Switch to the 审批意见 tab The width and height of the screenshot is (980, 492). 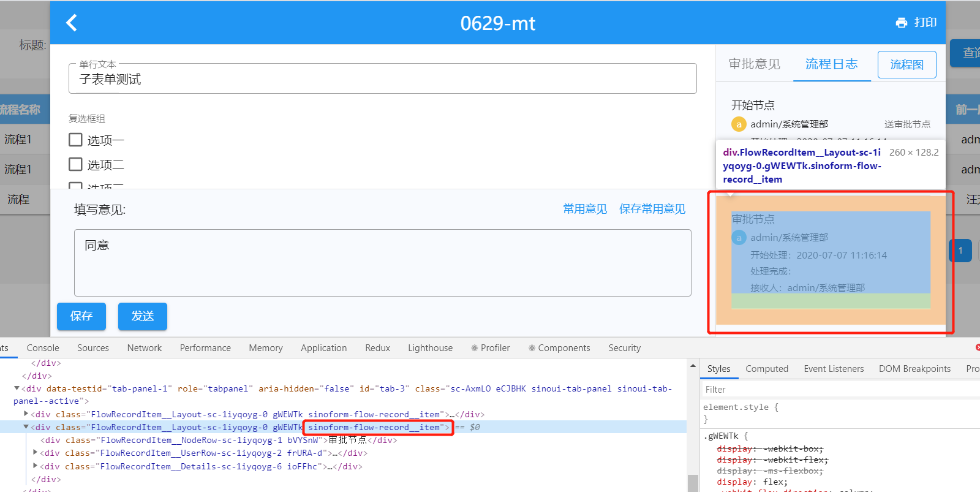tap(754, 64)
